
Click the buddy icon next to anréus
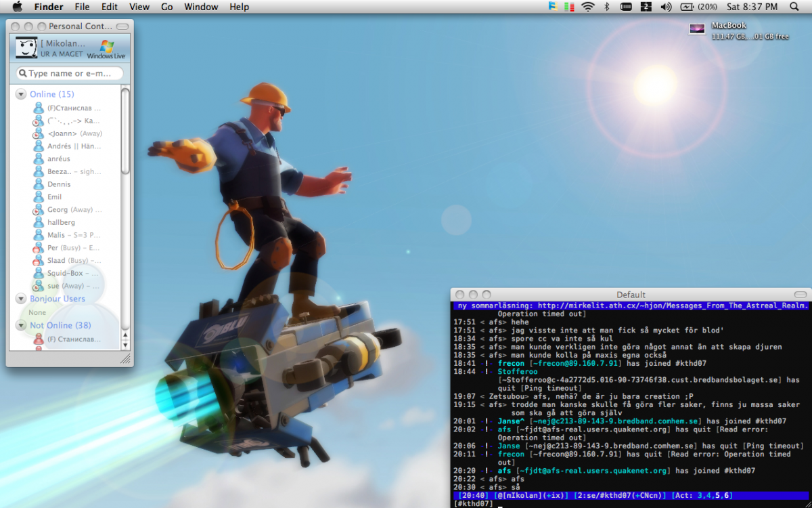point(39,159)
